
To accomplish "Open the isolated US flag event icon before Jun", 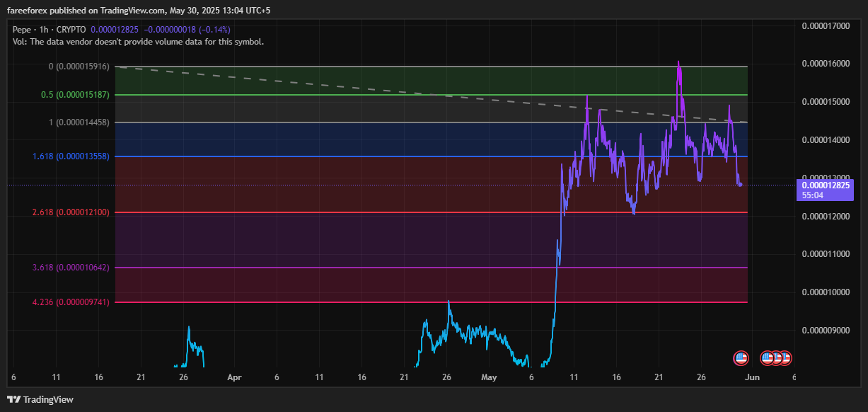I will coord(741,358).
